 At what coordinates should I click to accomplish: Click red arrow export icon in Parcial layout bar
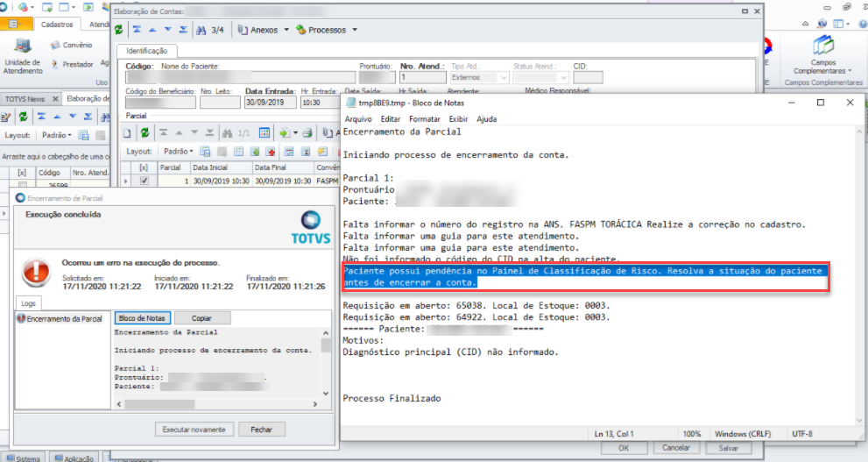271,152
